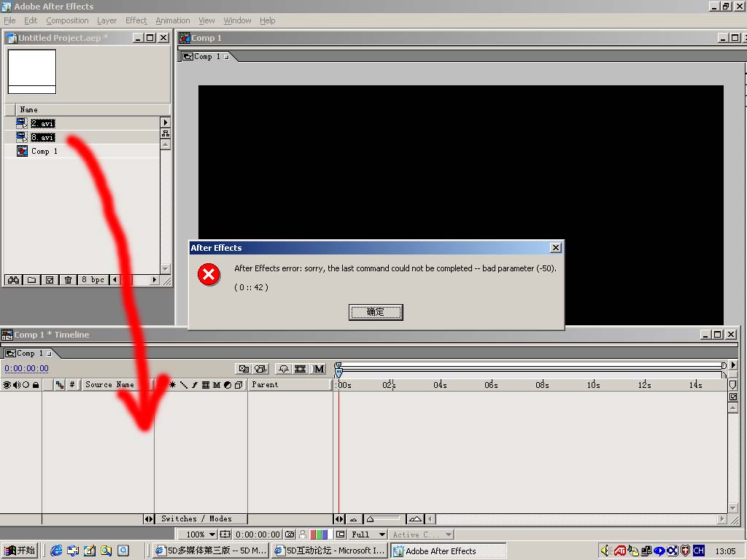Toggle the Motion Blur enable button

click(x=319, y=369)
